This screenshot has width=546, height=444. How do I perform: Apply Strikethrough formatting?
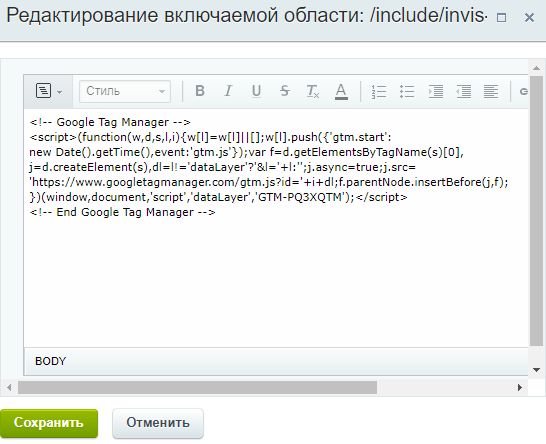coord(284,91)
